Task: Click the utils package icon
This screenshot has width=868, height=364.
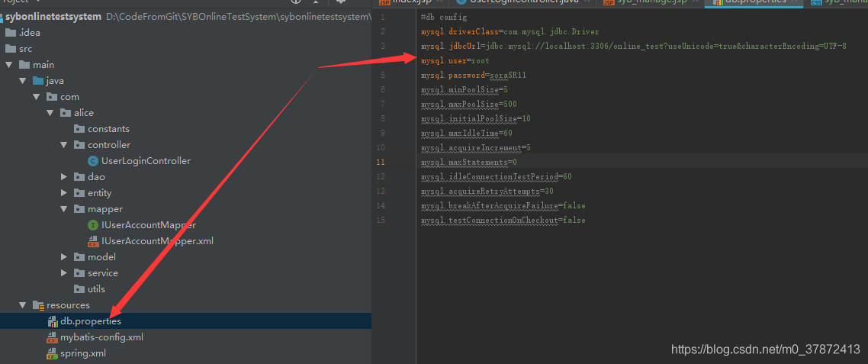Action: (x=79, y=289)
